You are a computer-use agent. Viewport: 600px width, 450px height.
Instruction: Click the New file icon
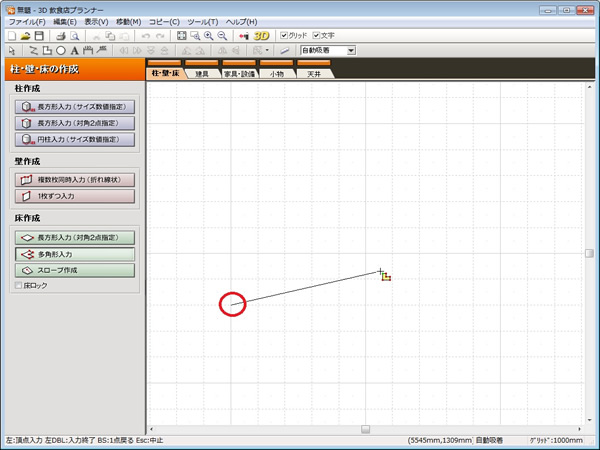(10, 35)
